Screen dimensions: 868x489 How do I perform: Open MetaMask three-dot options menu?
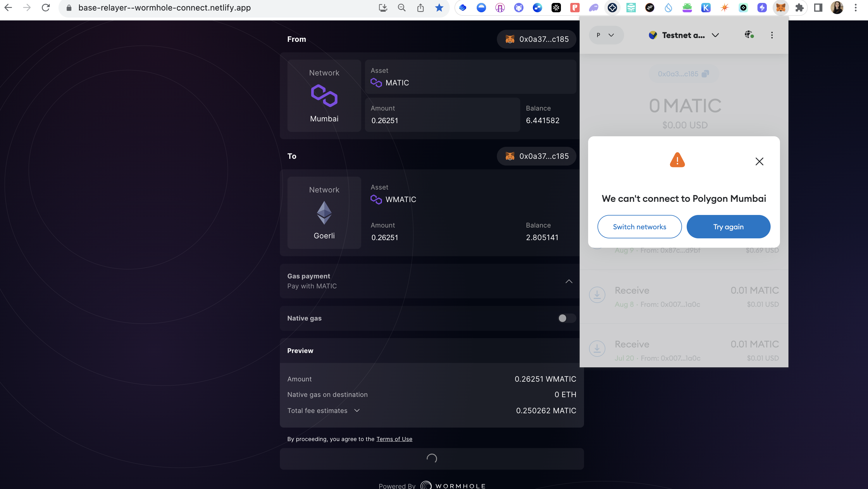(x=771, y=35)
